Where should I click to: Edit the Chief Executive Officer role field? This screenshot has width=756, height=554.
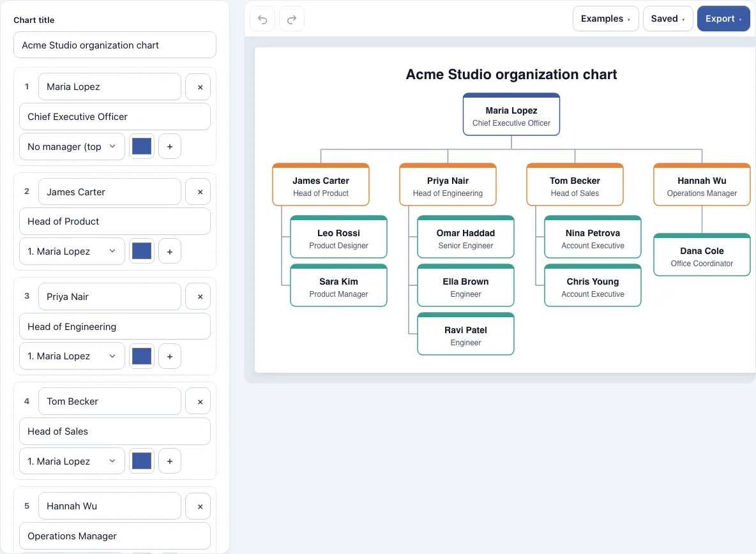[115, 117]
